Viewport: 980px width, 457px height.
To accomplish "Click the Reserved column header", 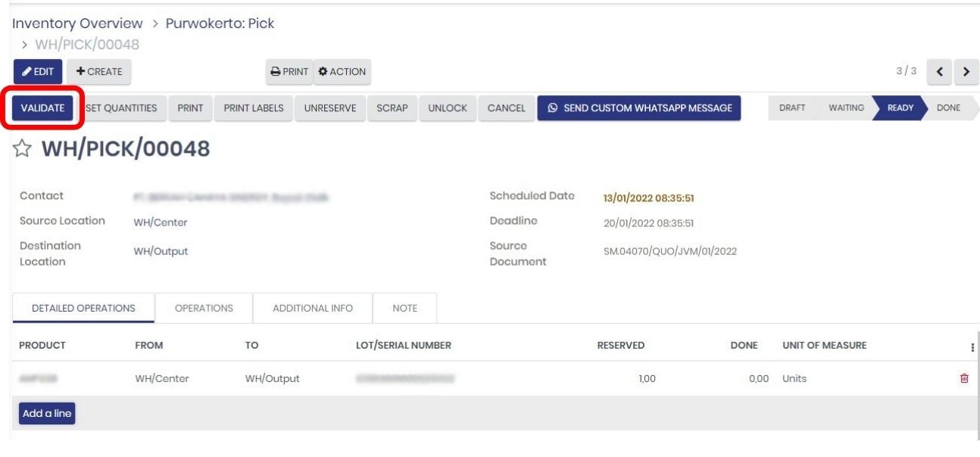I will (621, 345).
